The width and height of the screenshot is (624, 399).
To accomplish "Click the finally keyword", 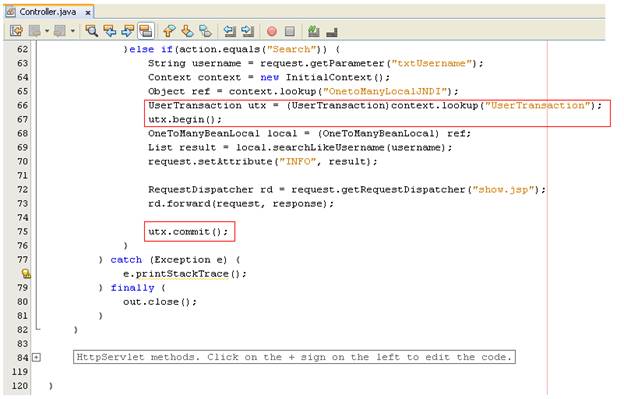I will (133, 288).
